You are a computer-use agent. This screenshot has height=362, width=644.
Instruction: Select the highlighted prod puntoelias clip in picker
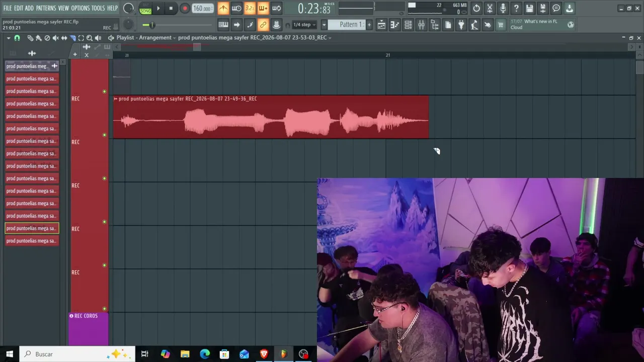[x=32, y=228]
